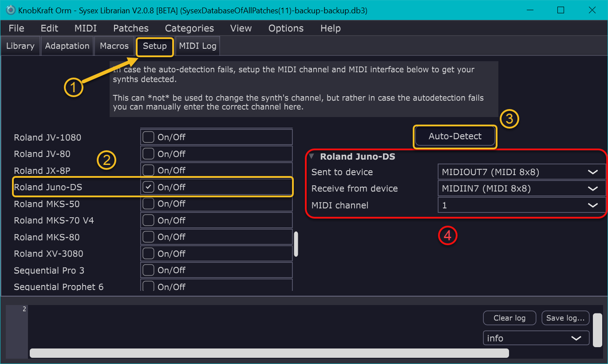The image size is (608, 364).
Task: Open the info log level dropdown
Action: (536, 338)
